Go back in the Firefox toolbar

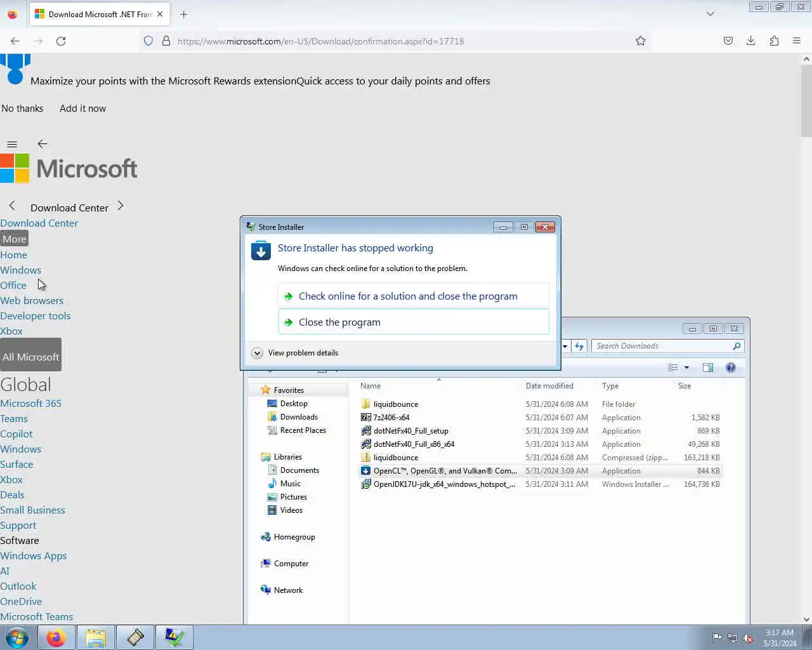click(x=15, y=41)
